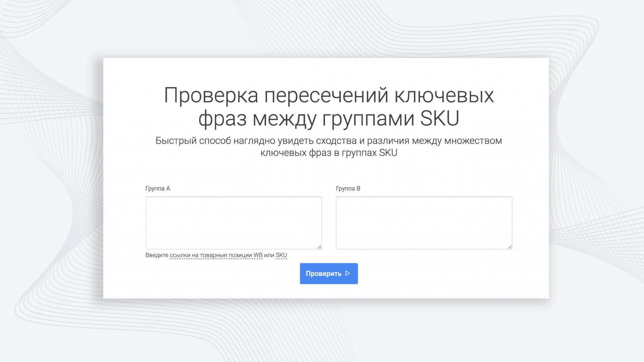
Task: Click the dotted-underlined SKU hint link
Action: click(281, 255)
